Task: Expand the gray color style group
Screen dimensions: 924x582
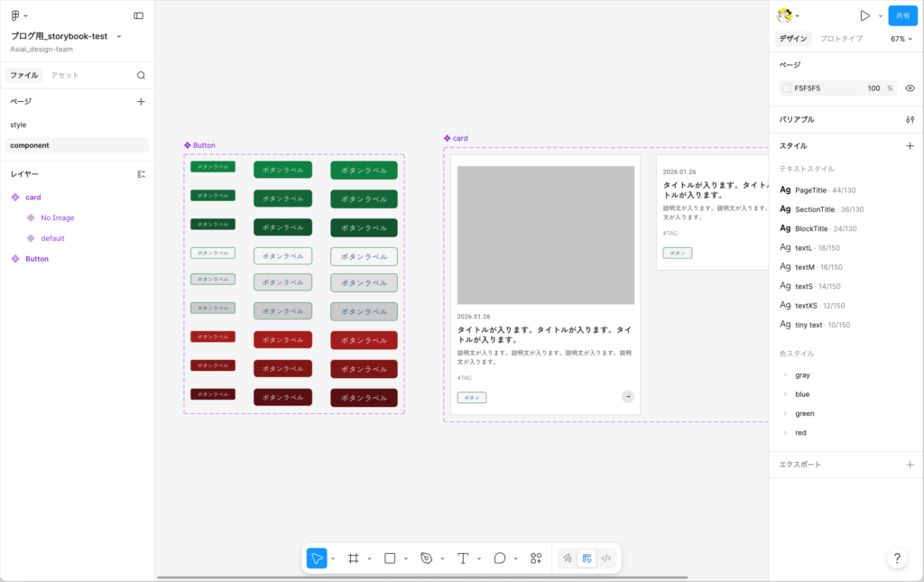Action: point(785,375)
